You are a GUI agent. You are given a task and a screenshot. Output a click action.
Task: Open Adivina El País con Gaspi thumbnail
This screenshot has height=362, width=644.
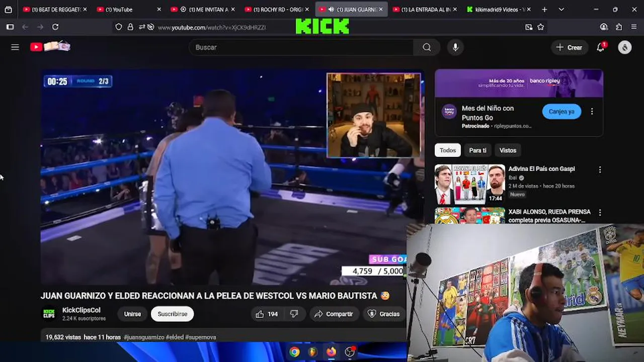(469, 184)
